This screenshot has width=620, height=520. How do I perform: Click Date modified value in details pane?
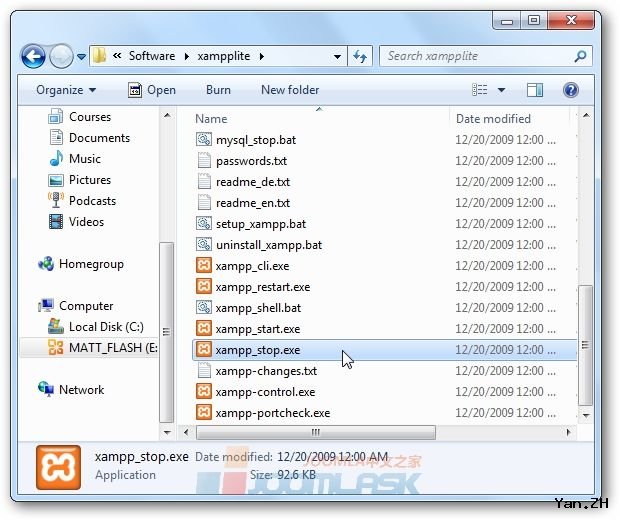333,457
